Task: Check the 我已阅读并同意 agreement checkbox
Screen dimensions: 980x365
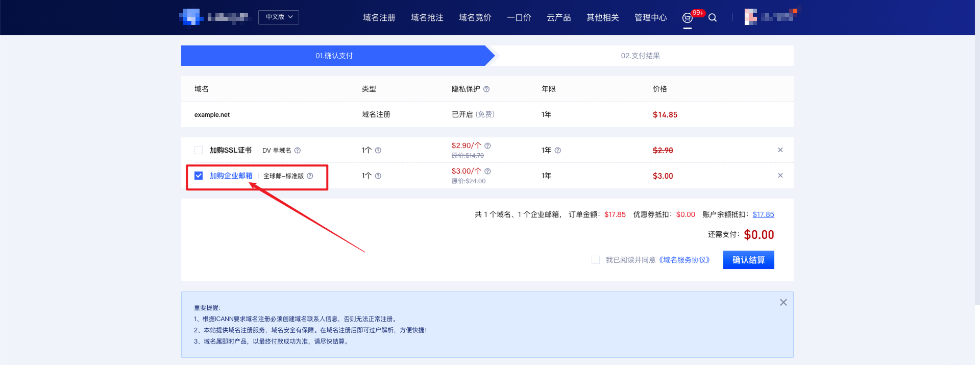Action: [x=595, y=260]
